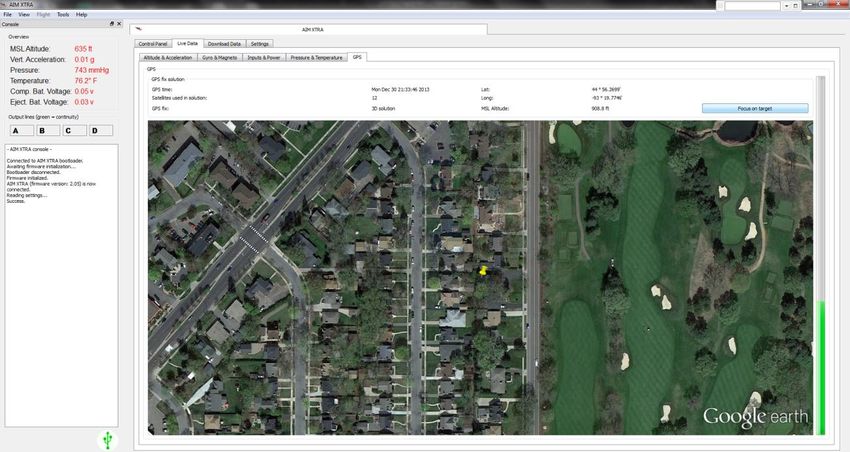
Task: Switch to the Control Panel tab
Action: [153, 44]
